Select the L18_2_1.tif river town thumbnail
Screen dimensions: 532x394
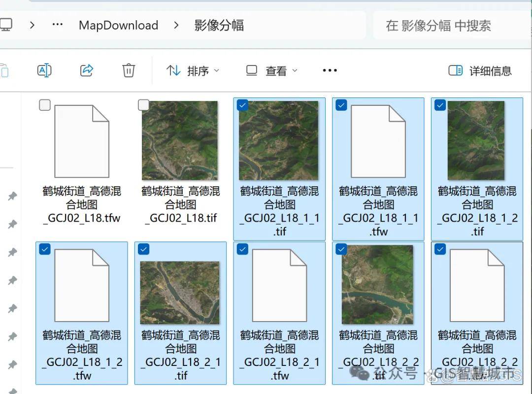click(x=180, y=293)
